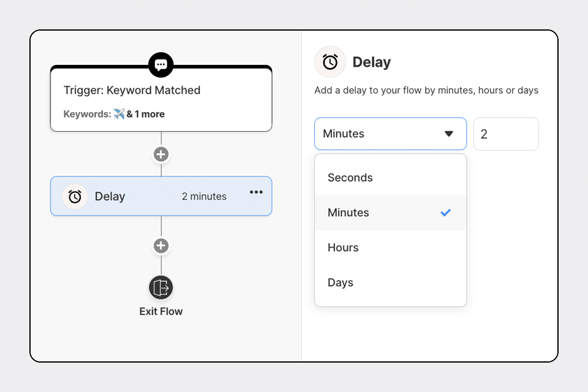
Task: Click the alarm clock icon in the Delay panel header
Action: click(330, 62)
